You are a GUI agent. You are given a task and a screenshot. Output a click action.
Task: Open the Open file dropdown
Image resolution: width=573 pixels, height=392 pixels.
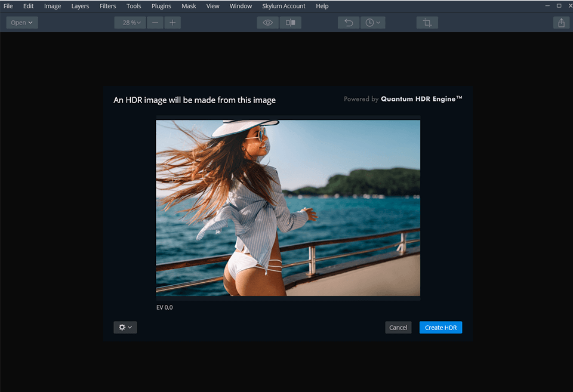coord(21,22)
